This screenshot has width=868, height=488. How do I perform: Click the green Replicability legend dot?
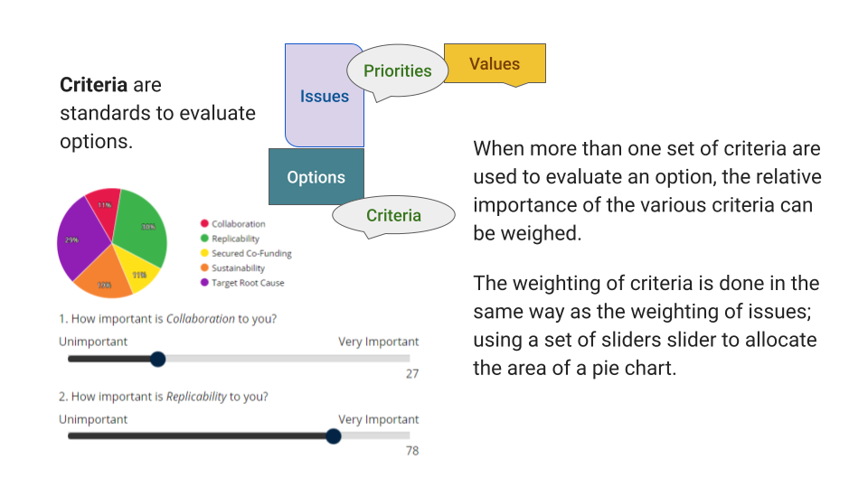coord(204,239)
